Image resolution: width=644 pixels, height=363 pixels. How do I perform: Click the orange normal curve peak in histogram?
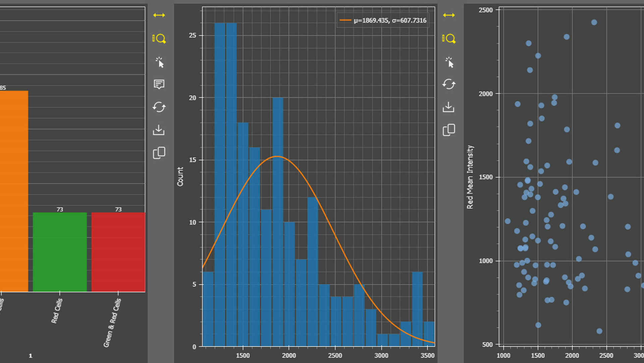[x=277, y=156]
